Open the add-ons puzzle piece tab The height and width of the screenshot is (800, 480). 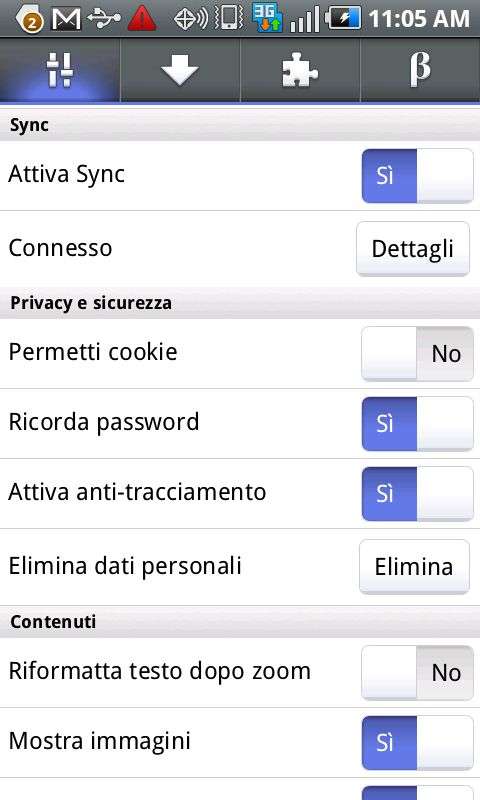pyautogui.click(x=300, y=70)
